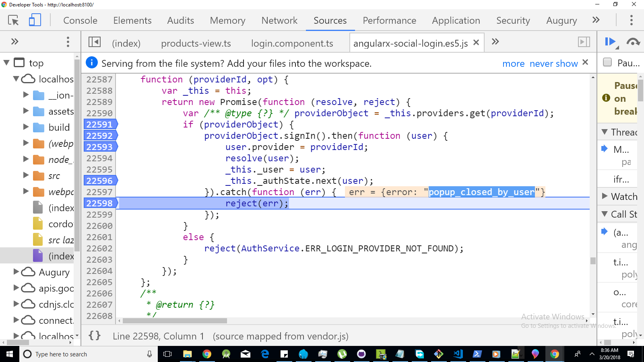Click the never show link
The width and height of the screenshot is (644, 362).
[553, 63]
